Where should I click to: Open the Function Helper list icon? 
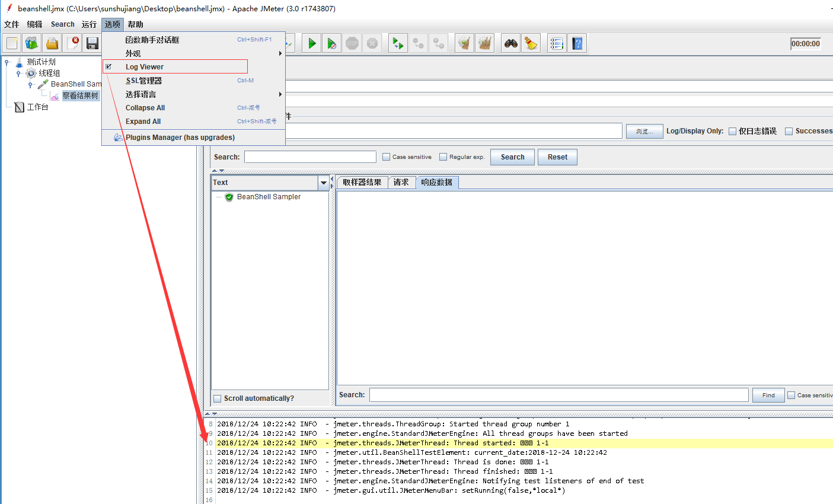(x=556, y=43)
